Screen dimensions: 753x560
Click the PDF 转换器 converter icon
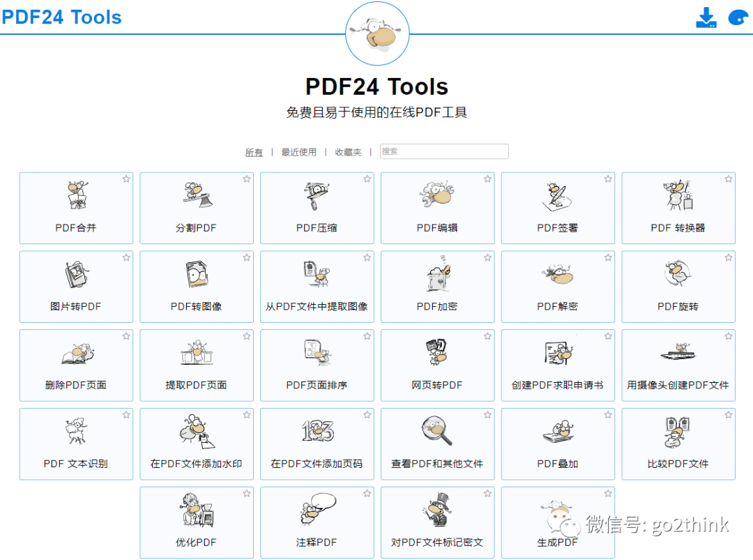678,195
